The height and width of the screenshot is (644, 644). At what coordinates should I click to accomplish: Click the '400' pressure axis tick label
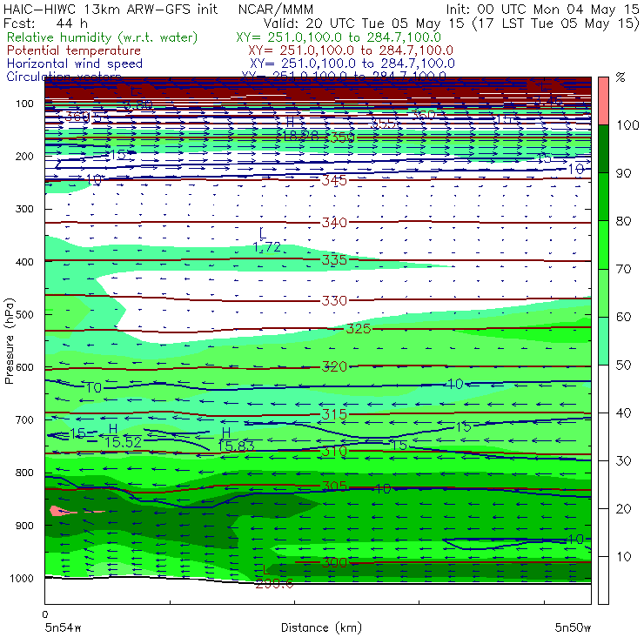[x=24, y=262]
